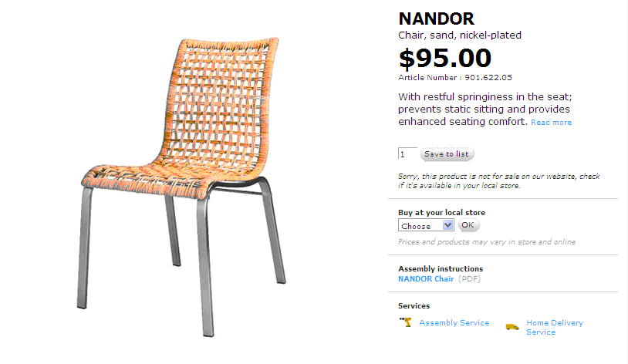Focus the quantity input field
Image resolution: width=628 pixels, height=364 pixels.
coord(407,154)
